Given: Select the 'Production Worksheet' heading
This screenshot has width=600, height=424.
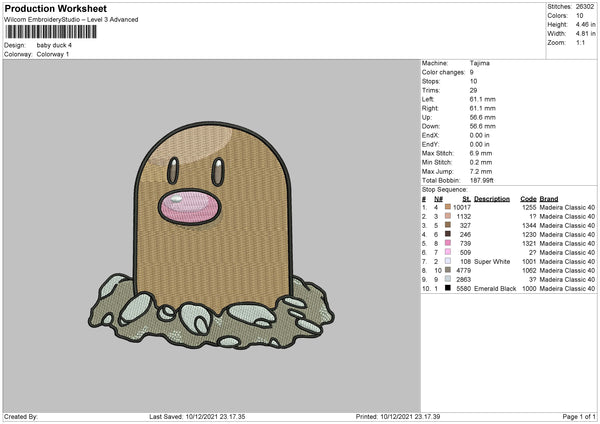Looking at the screenshot, I should [55, 8].
